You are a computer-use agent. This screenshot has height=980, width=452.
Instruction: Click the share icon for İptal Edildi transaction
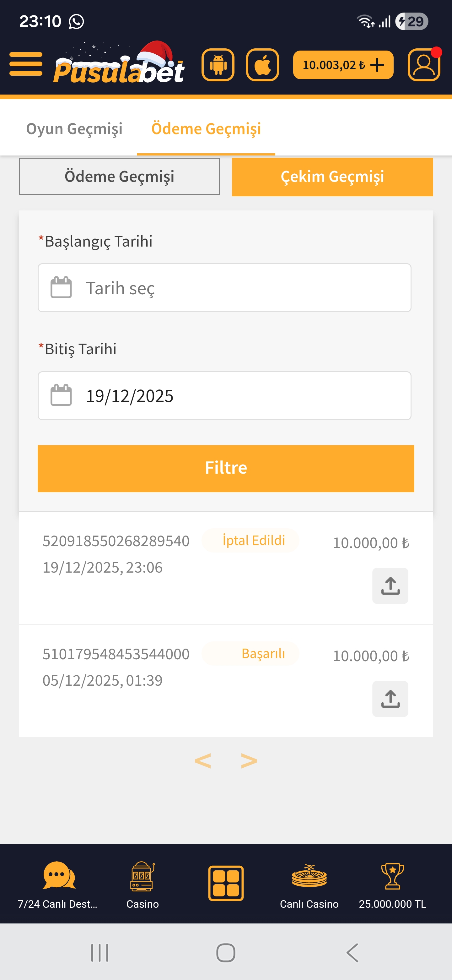(x=390, y=585)
